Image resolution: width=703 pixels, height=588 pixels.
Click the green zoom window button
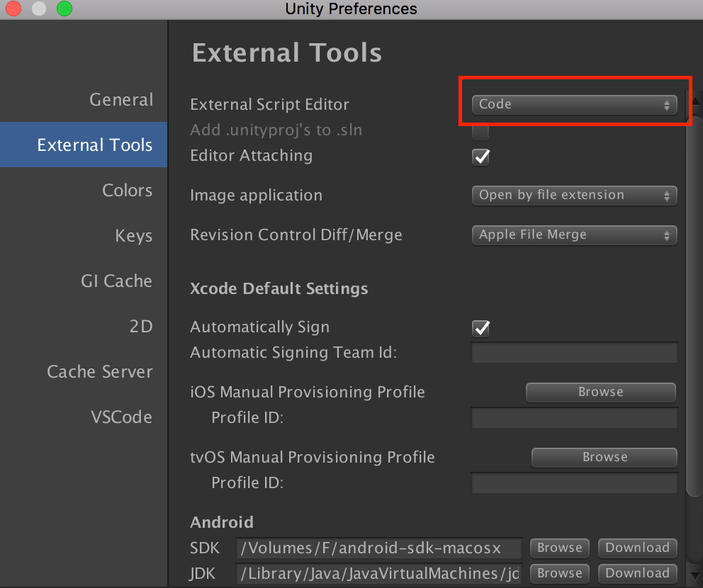[x=64, y=9]
